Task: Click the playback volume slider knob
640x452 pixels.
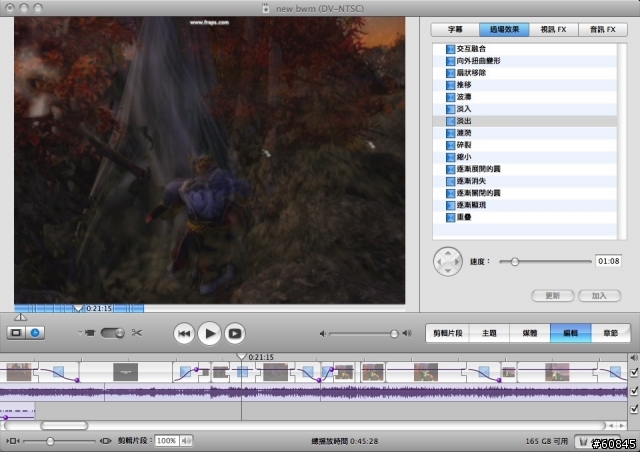Action: pos(394,334)
